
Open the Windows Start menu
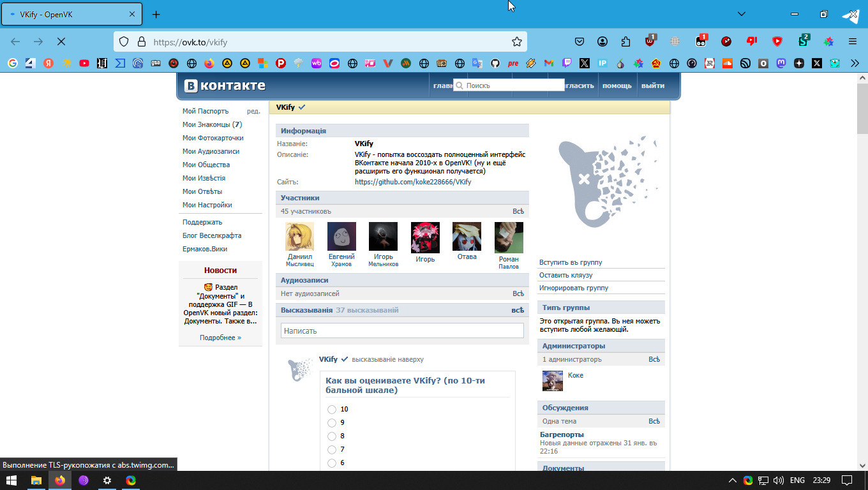[11, 480]
